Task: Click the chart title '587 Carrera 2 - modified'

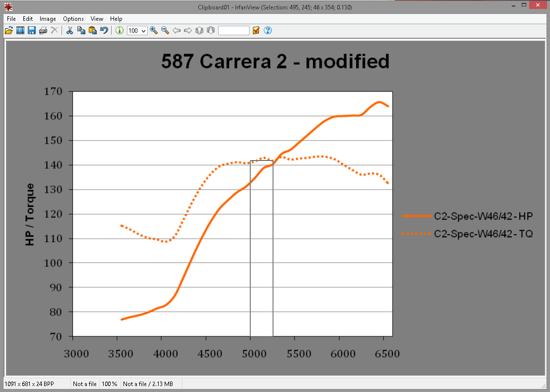Action: pos(275,61)
